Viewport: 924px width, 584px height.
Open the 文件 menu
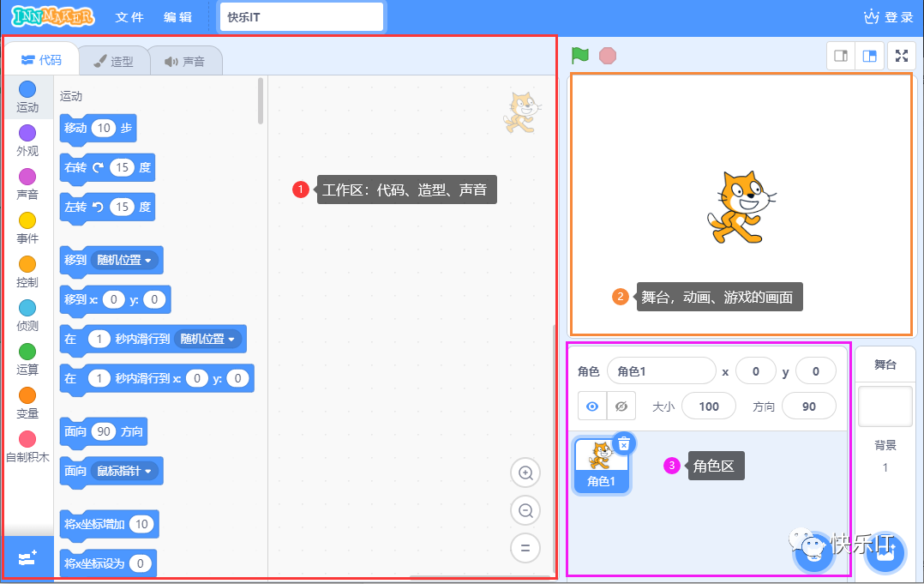pyautogui.click(x=129, y=17)
